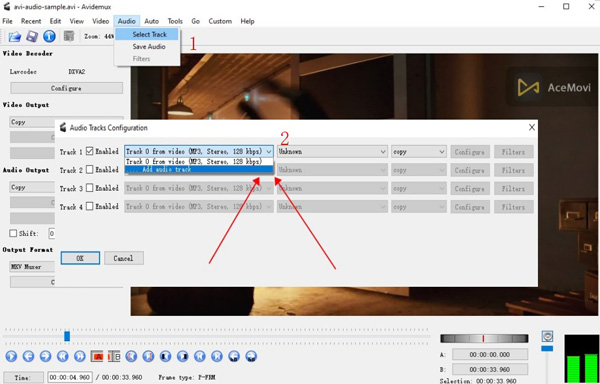
Task: Open the blue Information icon
Action: 49,36
